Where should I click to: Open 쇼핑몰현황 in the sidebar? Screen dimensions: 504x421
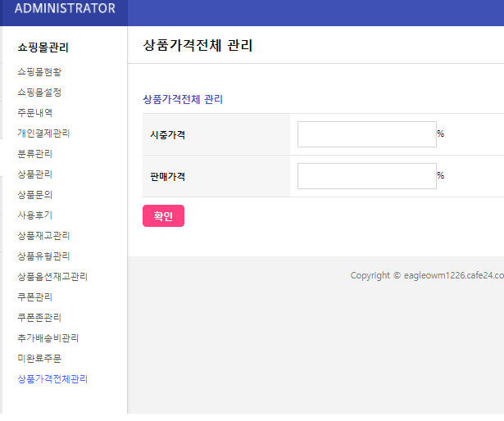39,72
